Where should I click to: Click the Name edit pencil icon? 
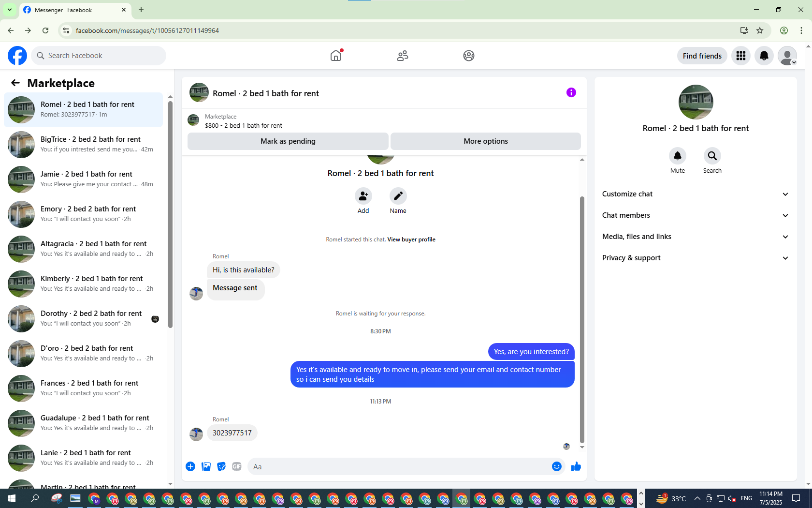pyautogui.click(x=398, y=196)
